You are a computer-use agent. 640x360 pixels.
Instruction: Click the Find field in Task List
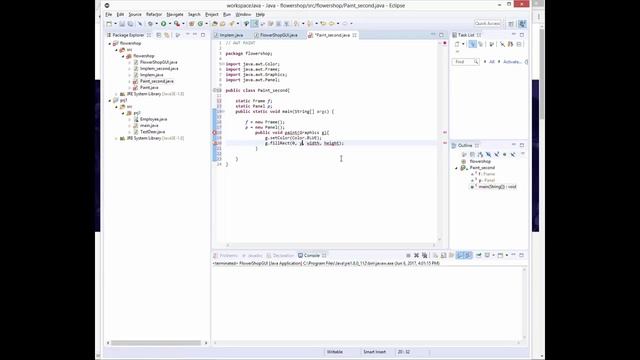tap(465, 62)
